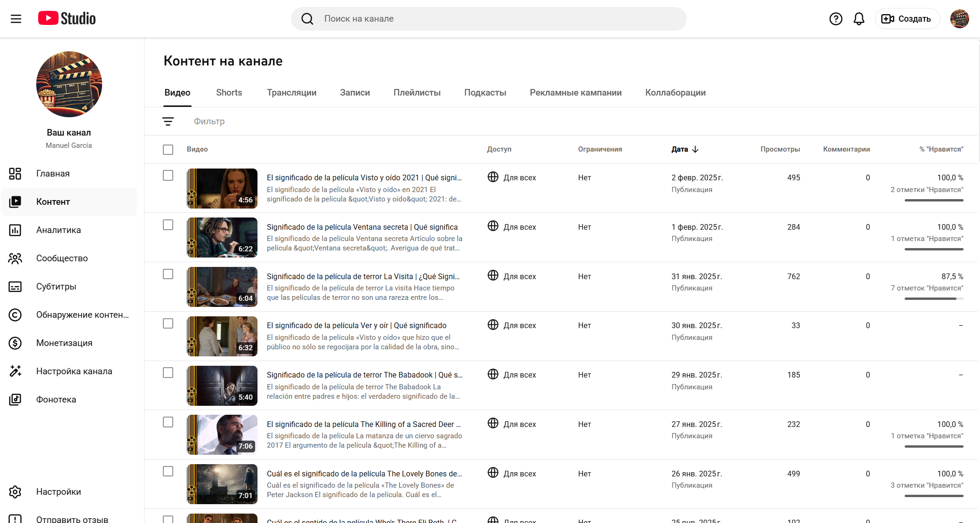Open account avatar menu top-right
The image size is (980, 523).
tap(959, 19)
